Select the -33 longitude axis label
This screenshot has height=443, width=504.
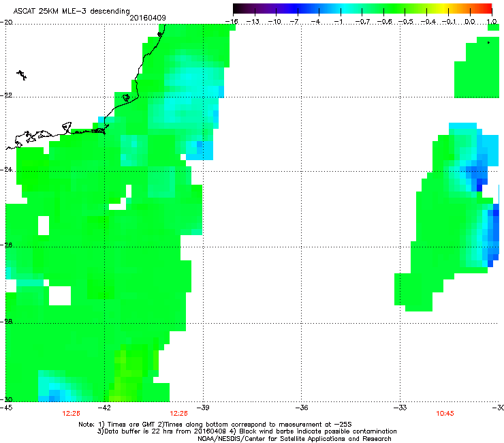click(x=400, y=408)
